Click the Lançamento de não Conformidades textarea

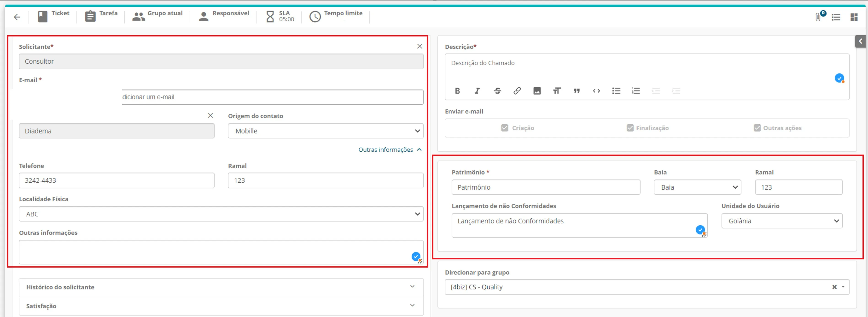(x=580, y=226)
